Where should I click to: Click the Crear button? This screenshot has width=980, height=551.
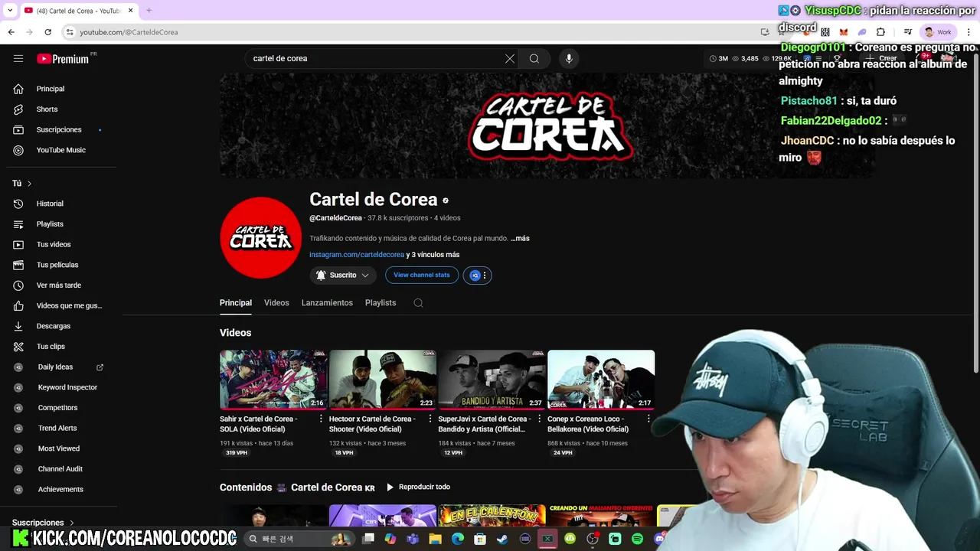pyautogui.click(x=882, y=58)
